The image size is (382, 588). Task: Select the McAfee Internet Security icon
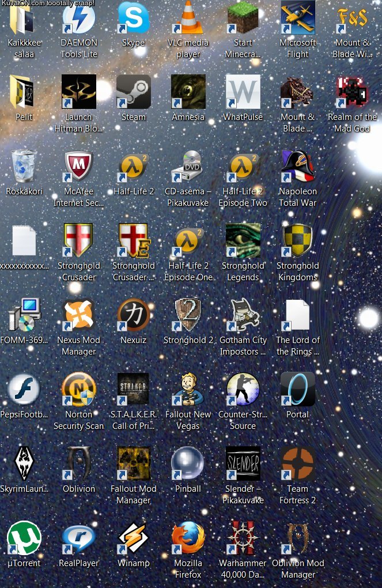click(x=78, y=167)
